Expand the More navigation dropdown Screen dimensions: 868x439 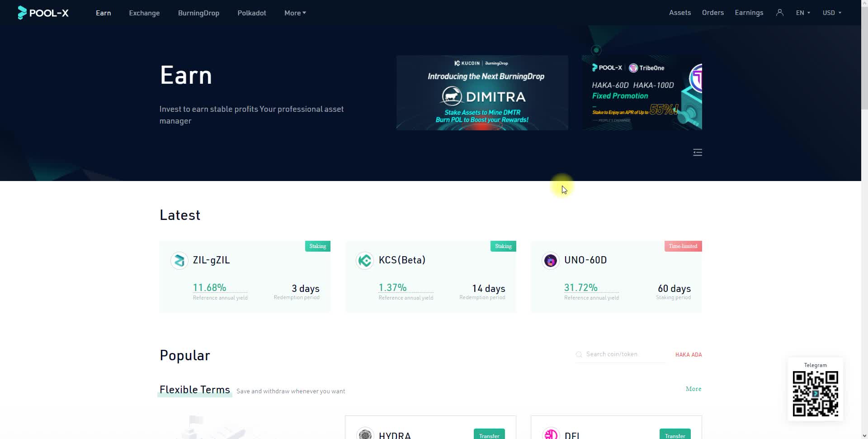point(295,13)
